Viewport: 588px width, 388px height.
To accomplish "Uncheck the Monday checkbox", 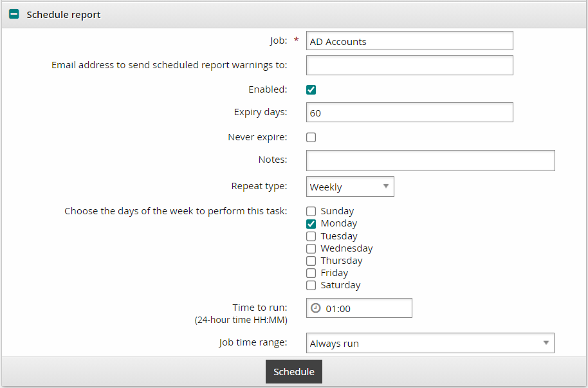I will [311, 224].
